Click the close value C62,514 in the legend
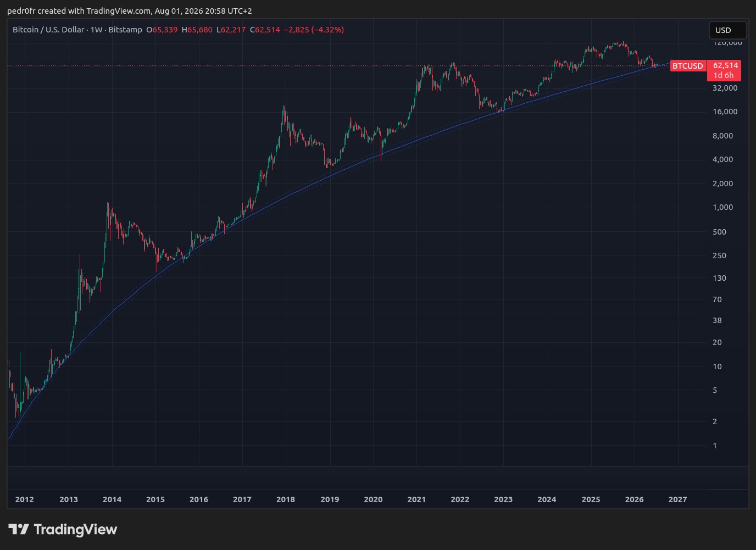Viewport: 756px width, 550px height. tap(265, 30)
